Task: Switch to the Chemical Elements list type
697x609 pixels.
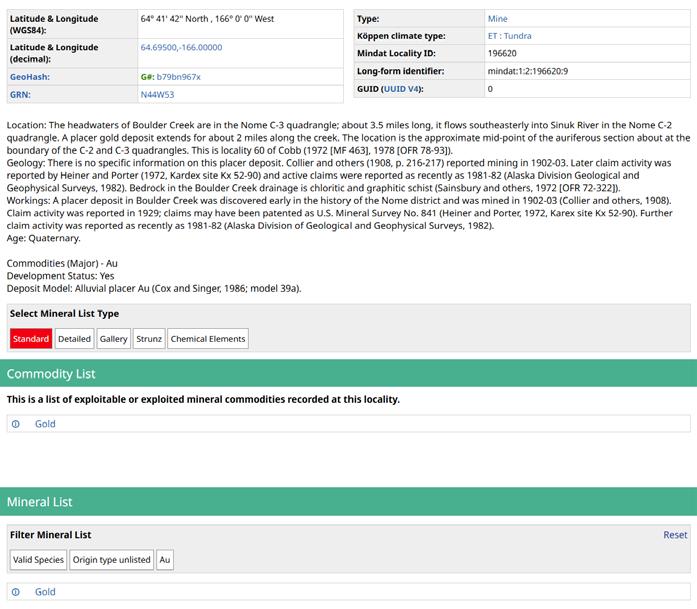Action: coord(208,339)
